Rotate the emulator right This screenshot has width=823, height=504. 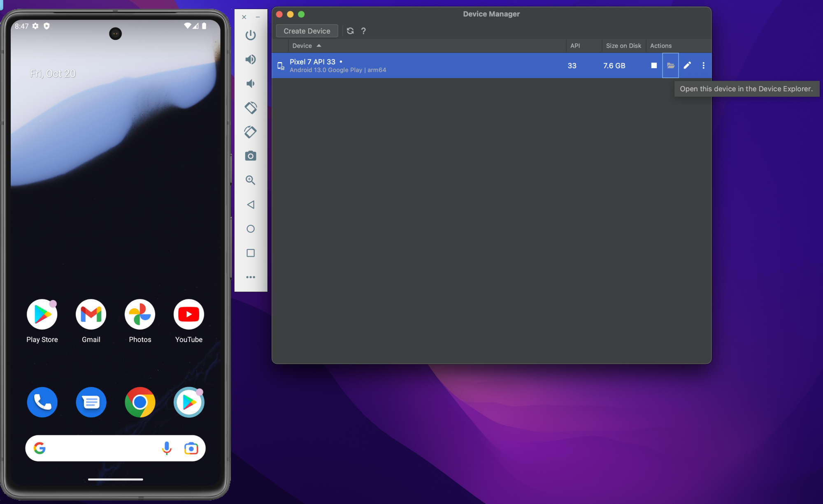point(251,132)
